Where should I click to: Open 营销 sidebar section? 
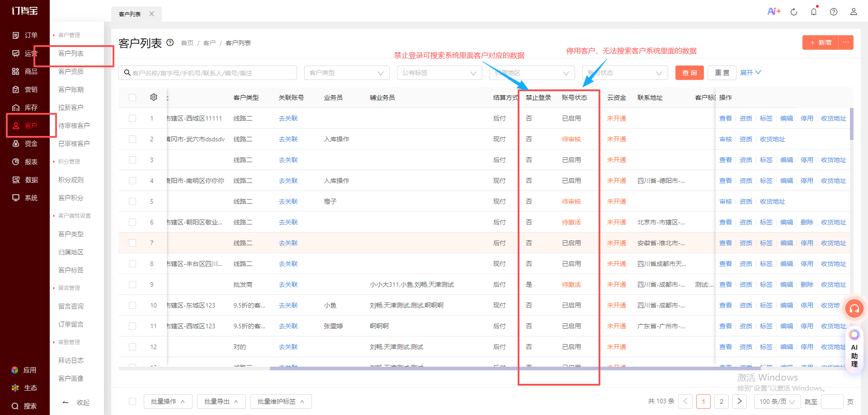25,89
